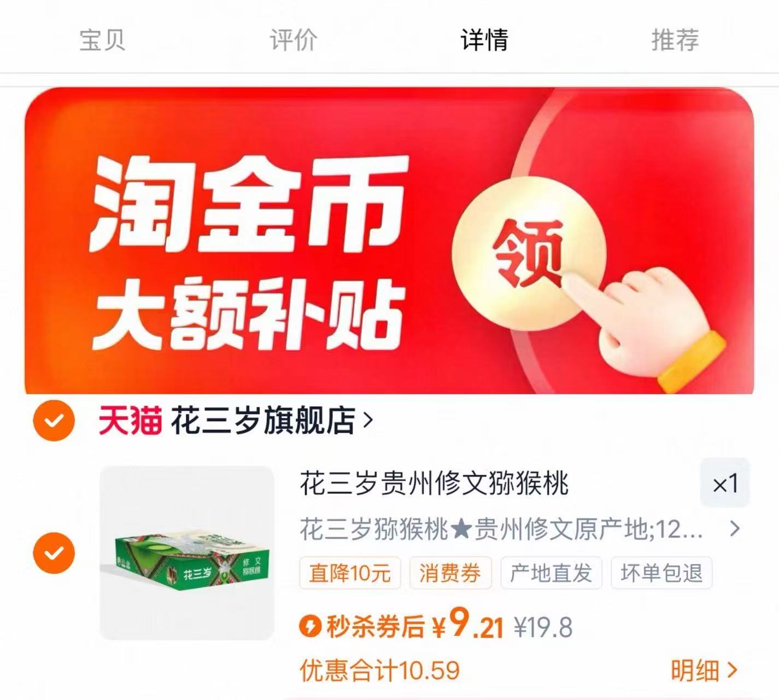Click the 产地直发 service tag
Screen dimensions: 779x700
pos(551,573)
